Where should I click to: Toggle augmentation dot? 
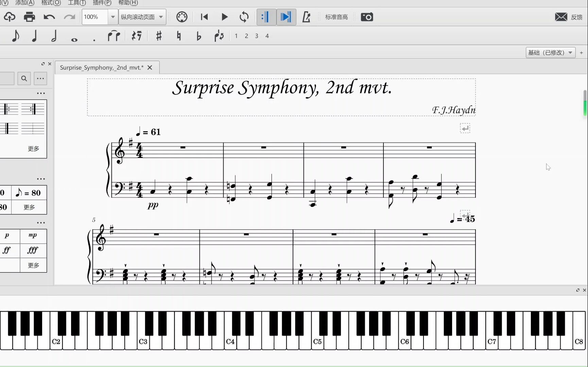pyautogui.click(x=94, y=40)
